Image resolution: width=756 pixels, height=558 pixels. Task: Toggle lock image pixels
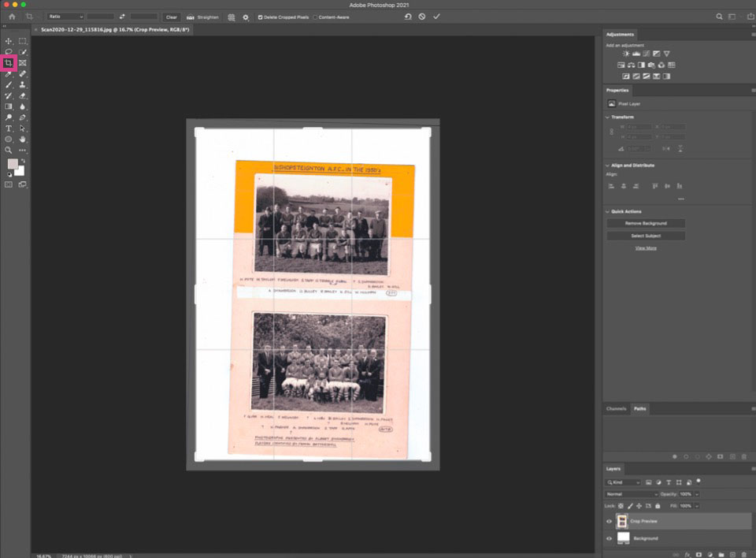coord(630,506)
